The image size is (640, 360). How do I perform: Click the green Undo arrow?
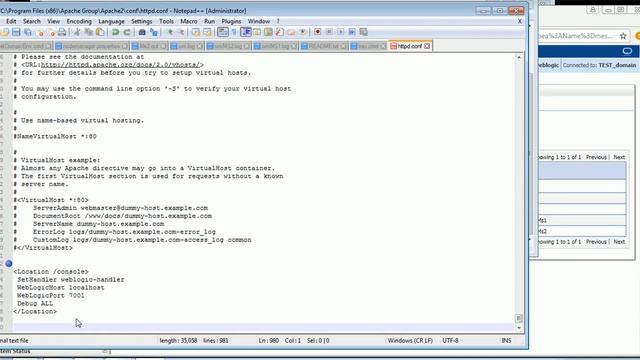click(115, 32)
